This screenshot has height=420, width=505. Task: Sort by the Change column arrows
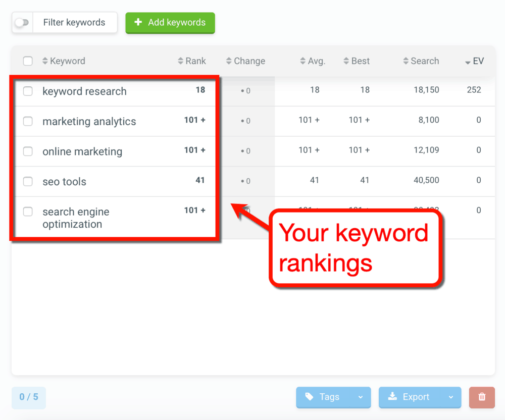pyautogui.click(x=228, y=61)
